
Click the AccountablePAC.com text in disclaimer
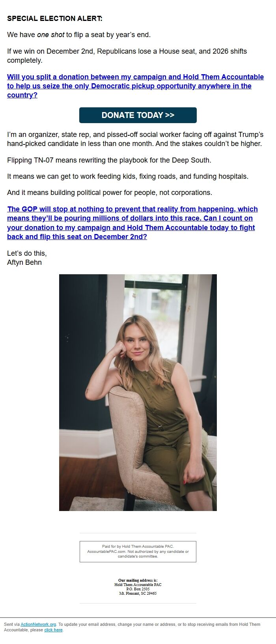pos(103,552)
